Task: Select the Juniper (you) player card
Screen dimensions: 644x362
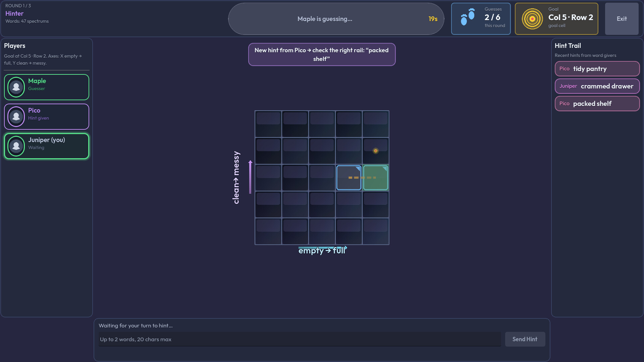Action: tap(47, 146)
